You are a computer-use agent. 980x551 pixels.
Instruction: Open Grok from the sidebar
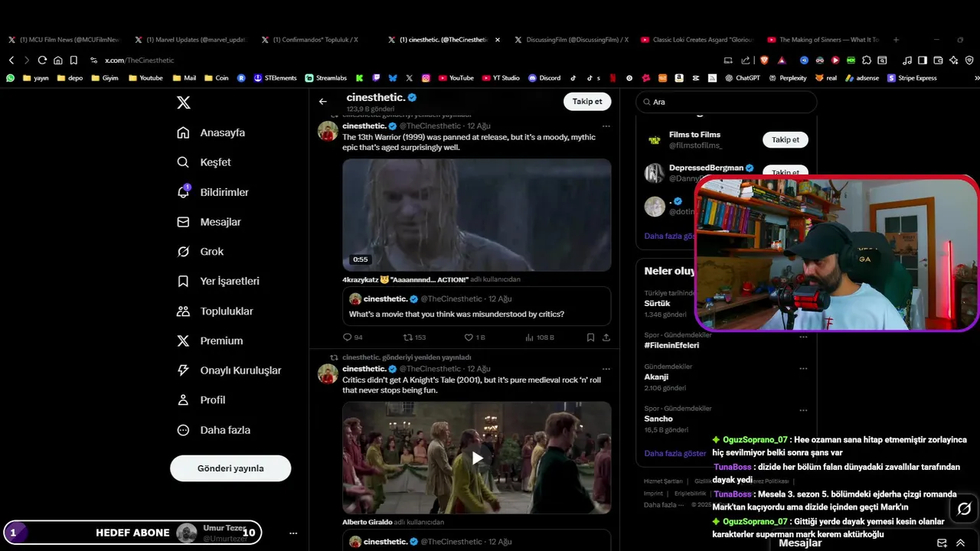pyautogui.click(x=200, y=252)
